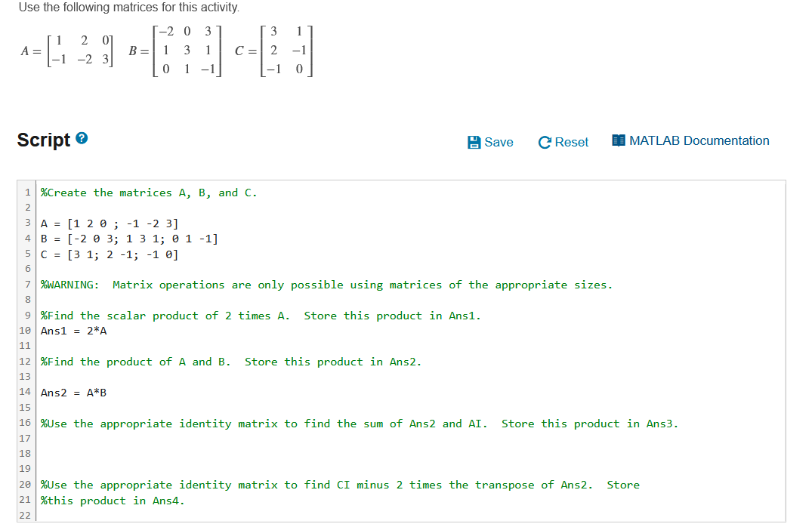Click empty line 18 in the script editor
The height and width of the screenshot is (530, 812).
click(x=151, y=454)
